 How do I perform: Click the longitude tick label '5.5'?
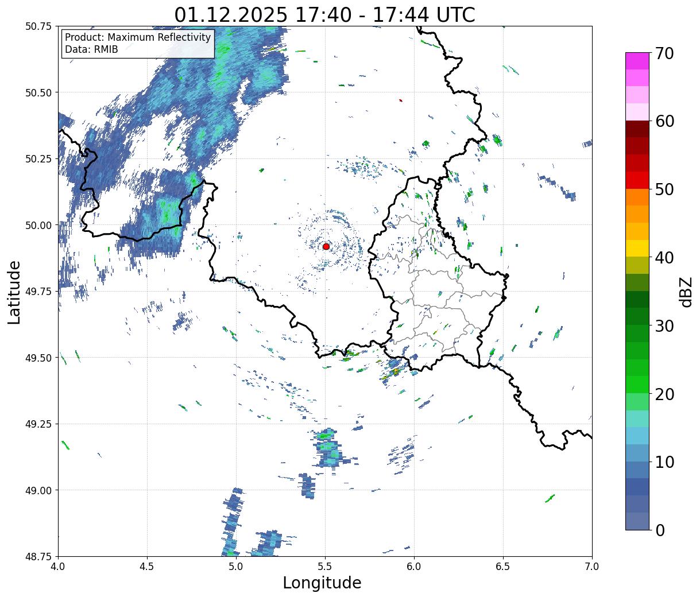point(325,567)
